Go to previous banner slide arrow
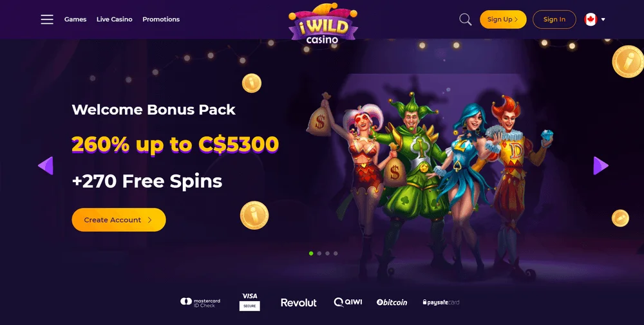 [46, 166]
